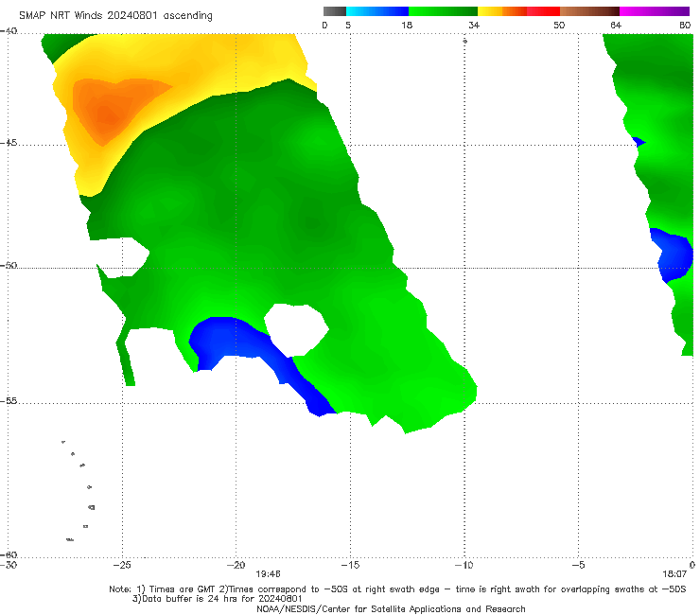Click the swath time '19:46'
The height and width of the screenshot is (615, 700).
pyautogui.click(x=268, y=574)
